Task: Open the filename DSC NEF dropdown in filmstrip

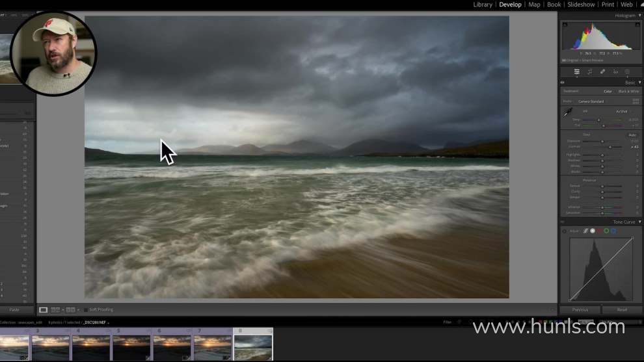Action: click(97, 322)
